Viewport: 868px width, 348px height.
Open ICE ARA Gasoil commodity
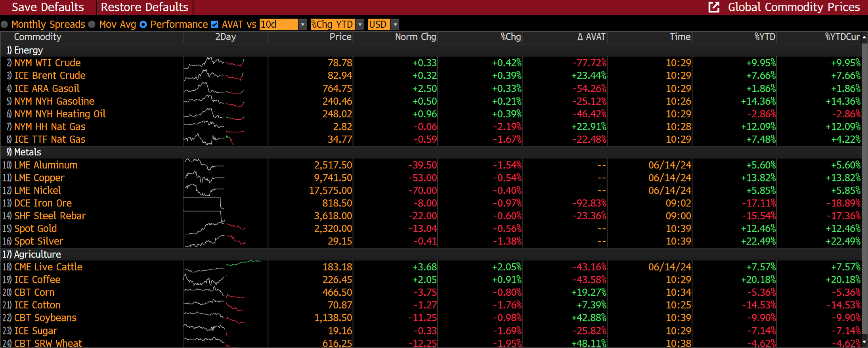click(47, 88)
